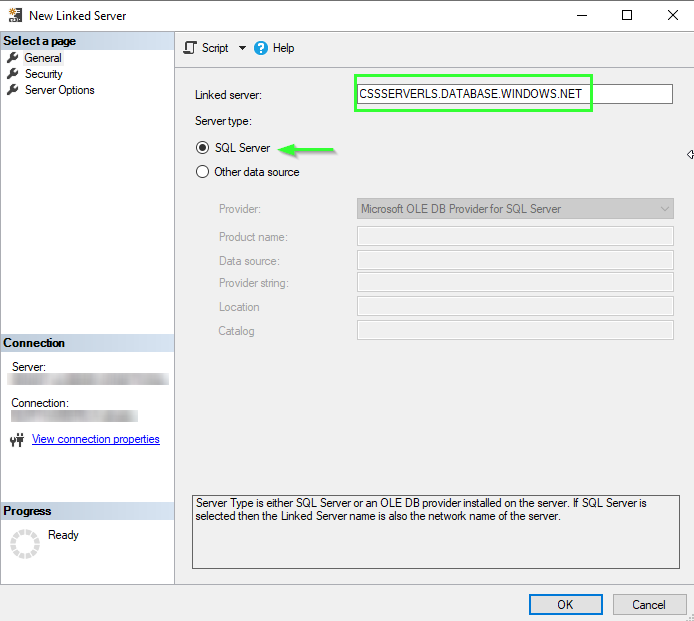Viewport: 694px width, 621px height.
Task: Open the General page
Action: pyautogui.click(x=43, y=58)
